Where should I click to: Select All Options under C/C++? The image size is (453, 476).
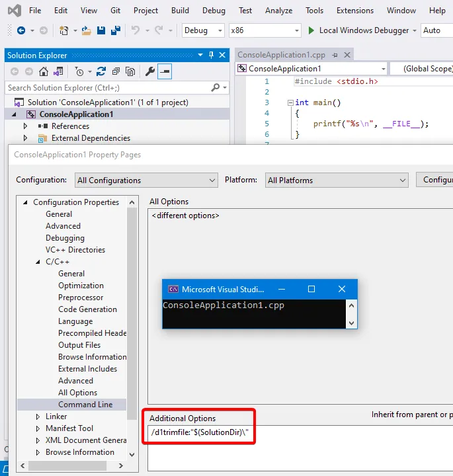[x=78, y=393]
